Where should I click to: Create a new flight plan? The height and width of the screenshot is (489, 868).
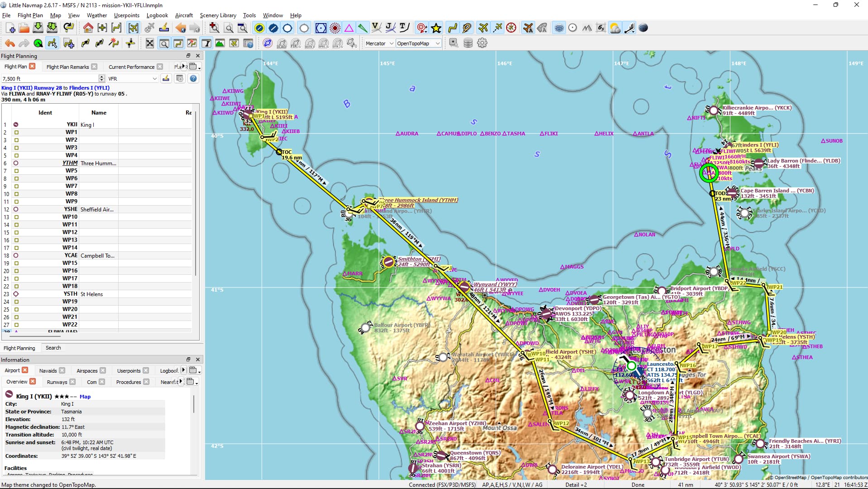pos(10,28)
